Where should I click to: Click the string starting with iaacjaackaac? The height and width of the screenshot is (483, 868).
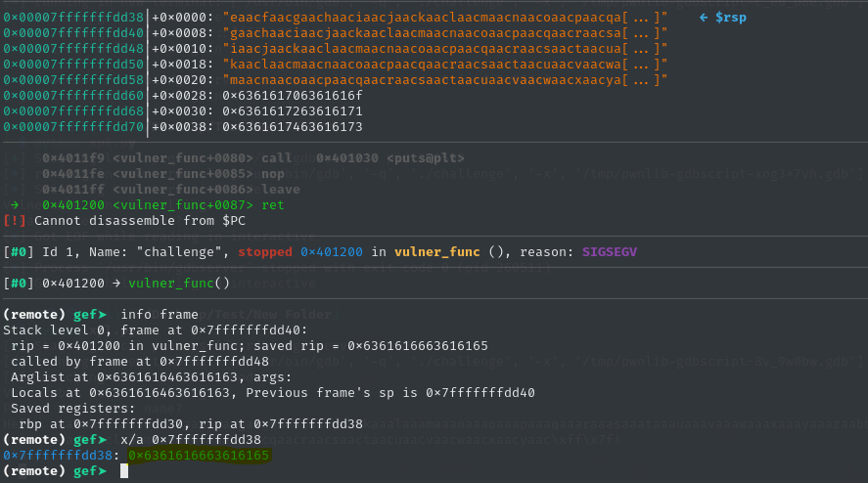[445, 49]
